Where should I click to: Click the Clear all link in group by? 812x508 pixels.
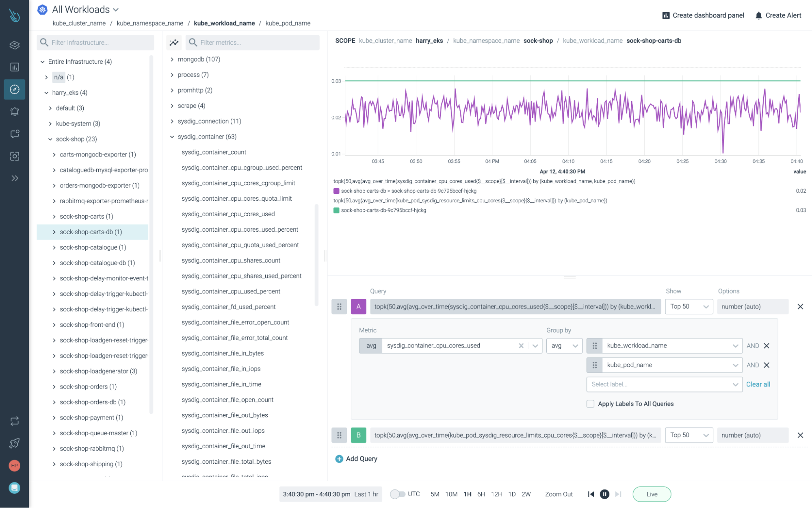758,384
